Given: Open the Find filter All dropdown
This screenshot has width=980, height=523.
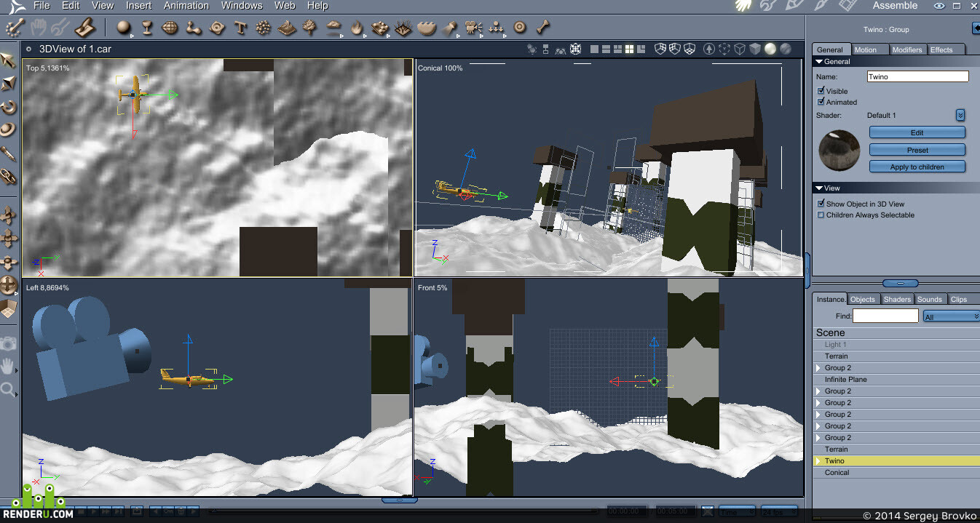Looking at the screenshot, I should click(x=952, y=316).
